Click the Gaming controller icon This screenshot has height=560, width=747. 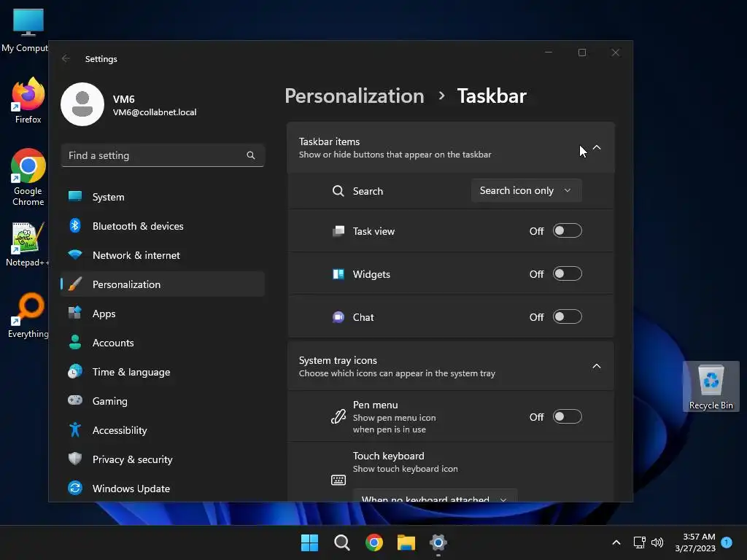coord(75,400)
